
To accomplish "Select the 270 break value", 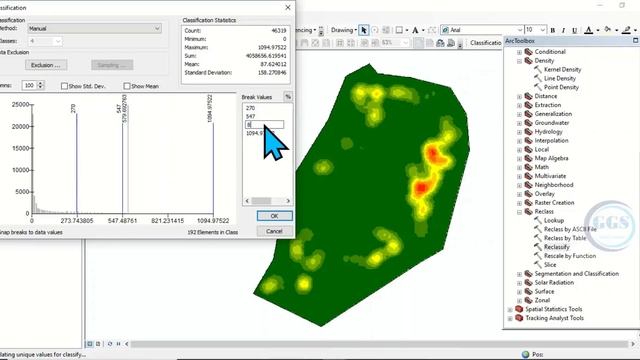I will point(251,108).
